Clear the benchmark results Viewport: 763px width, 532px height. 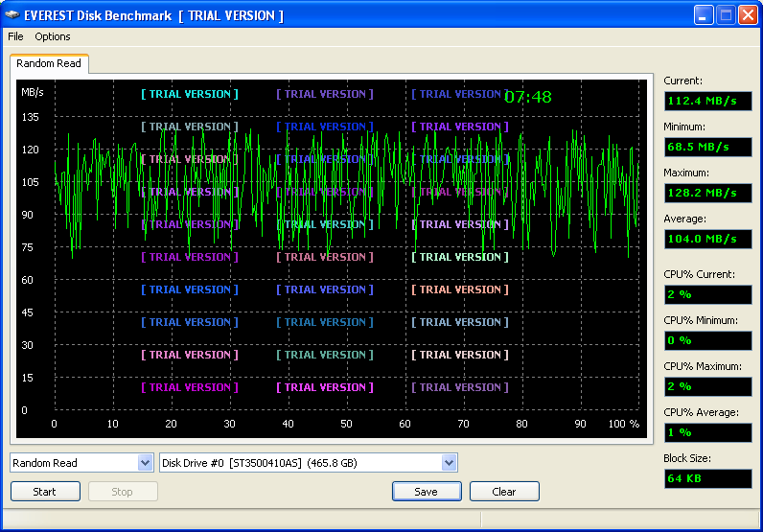coord(504,492)
